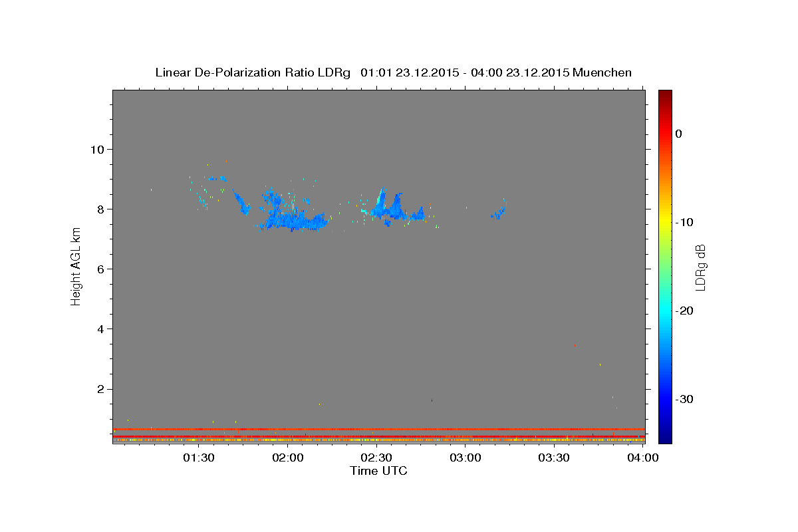Click the yellow region of the colorbar
The width and height of the screenshot is (798, 532).
pos(665,219)
